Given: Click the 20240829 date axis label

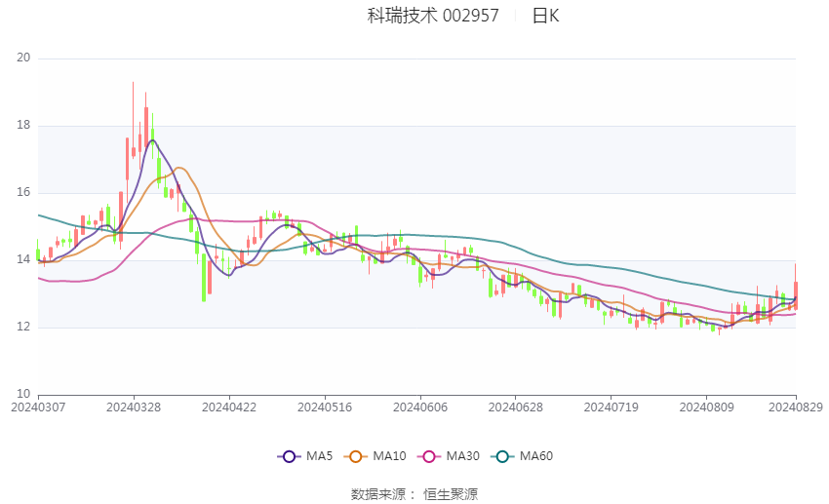Looking at the screenshot, I should click(x=796, y=407).
